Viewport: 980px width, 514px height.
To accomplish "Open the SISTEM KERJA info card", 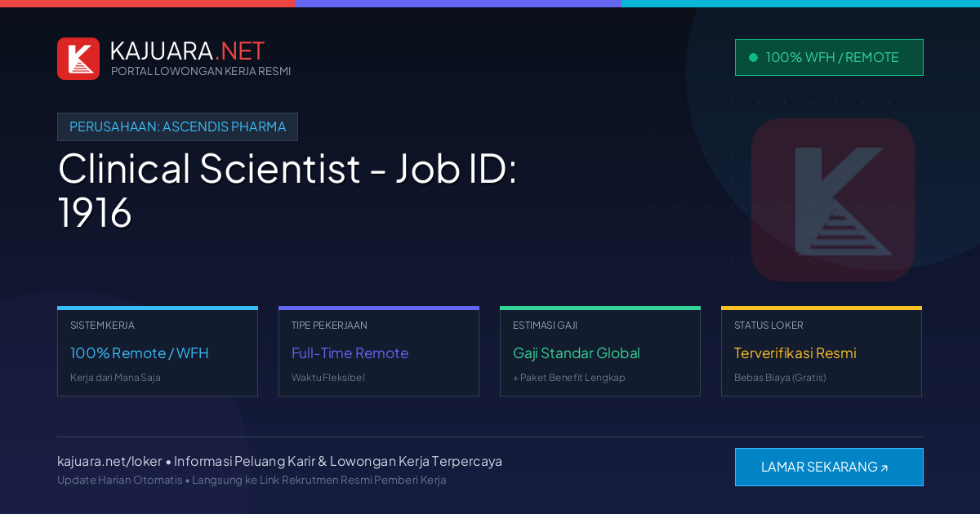I will click(x=158, y=352).
